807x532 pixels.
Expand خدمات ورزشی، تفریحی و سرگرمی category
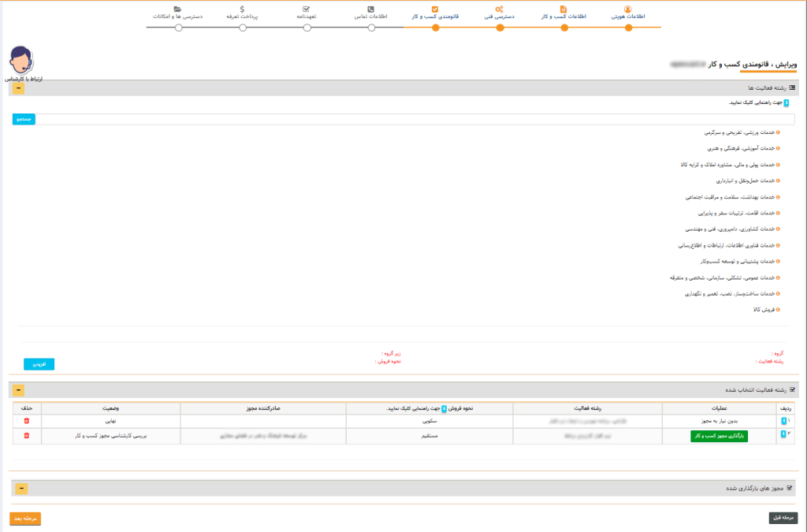pos(778,132)
